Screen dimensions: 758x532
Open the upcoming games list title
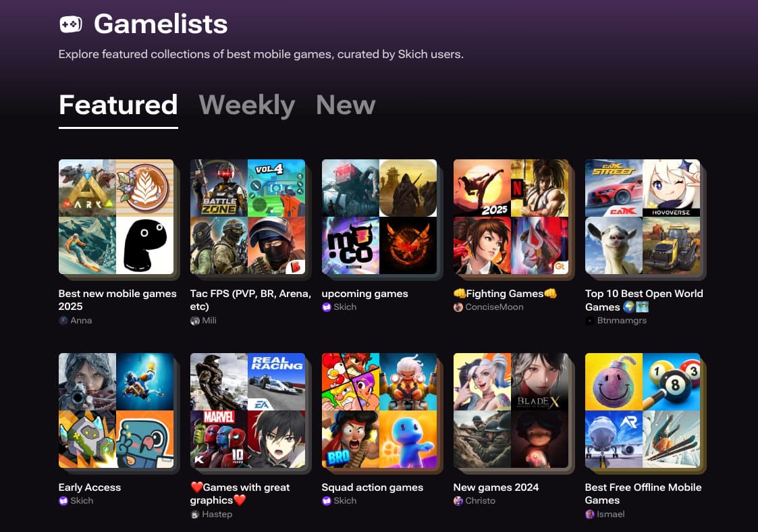click(x=364, y=294)
